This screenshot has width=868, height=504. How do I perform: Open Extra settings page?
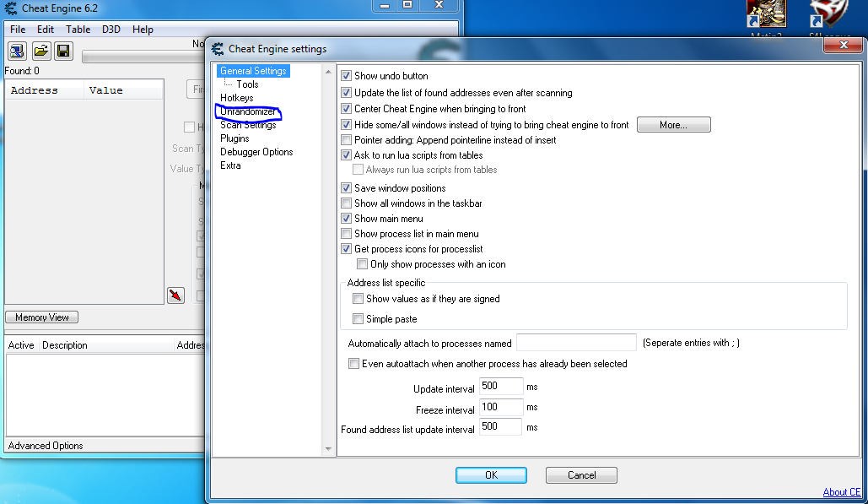coord(230,165)
